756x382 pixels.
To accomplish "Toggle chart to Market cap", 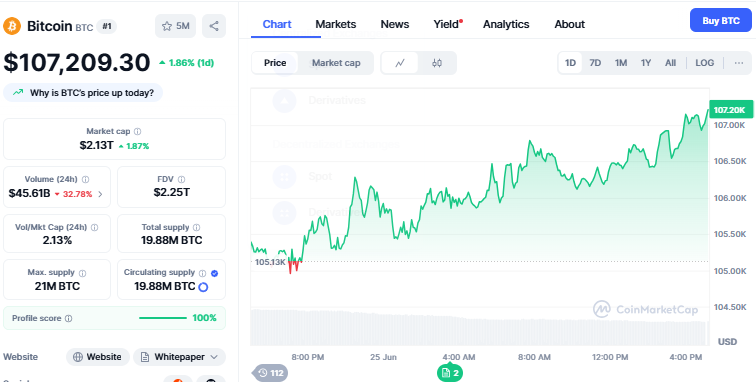I will coord(336,63).
